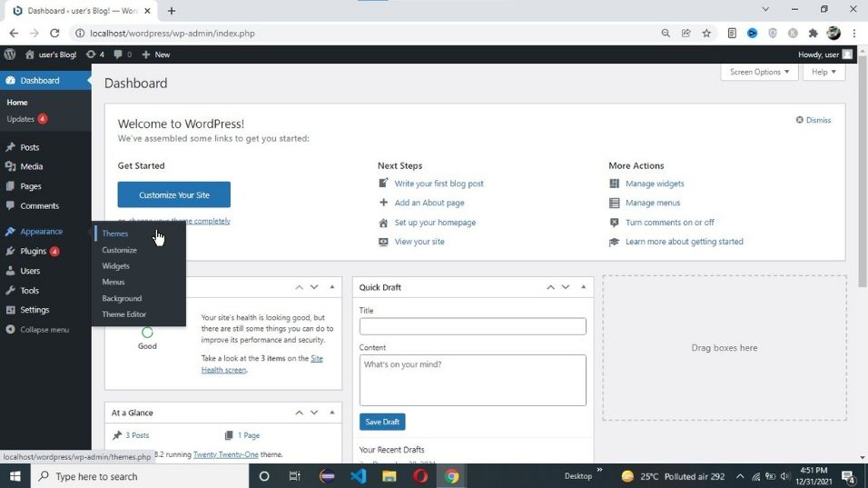Open user's Blog! site link
This screenshot has height=488, width=868.
click(51, 55)
